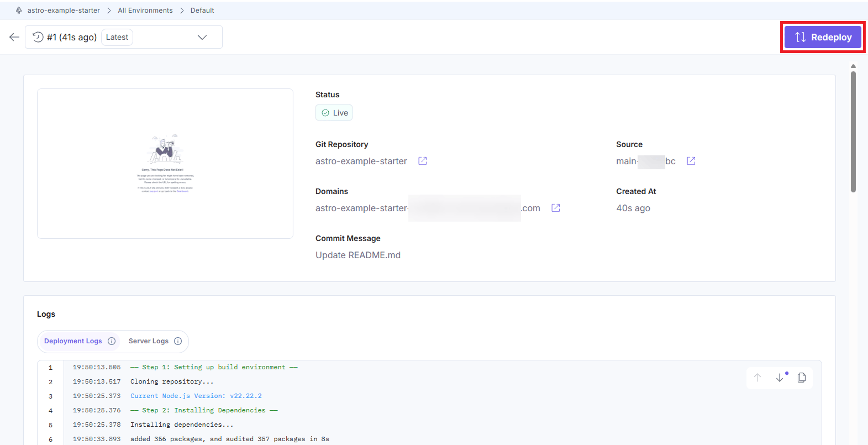Viewport: 868px width, 445px height.
Task: Open Git Repository external link icon
Action: 422,161
